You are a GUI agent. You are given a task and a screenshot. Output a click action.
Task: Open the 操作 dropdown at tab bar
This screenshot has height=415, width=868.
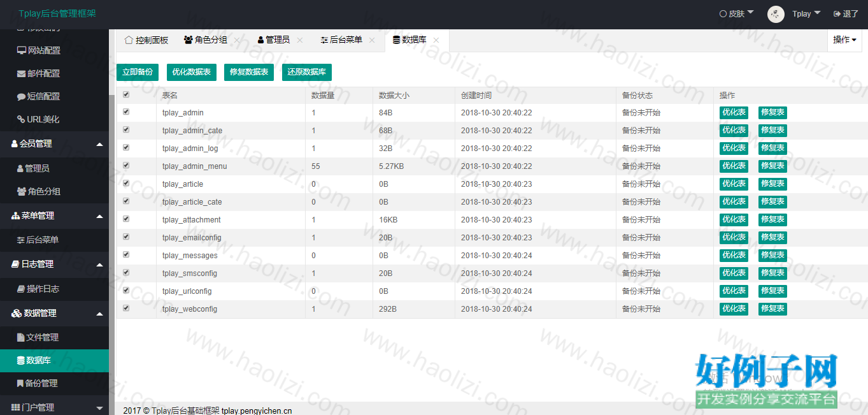(844, 40)
